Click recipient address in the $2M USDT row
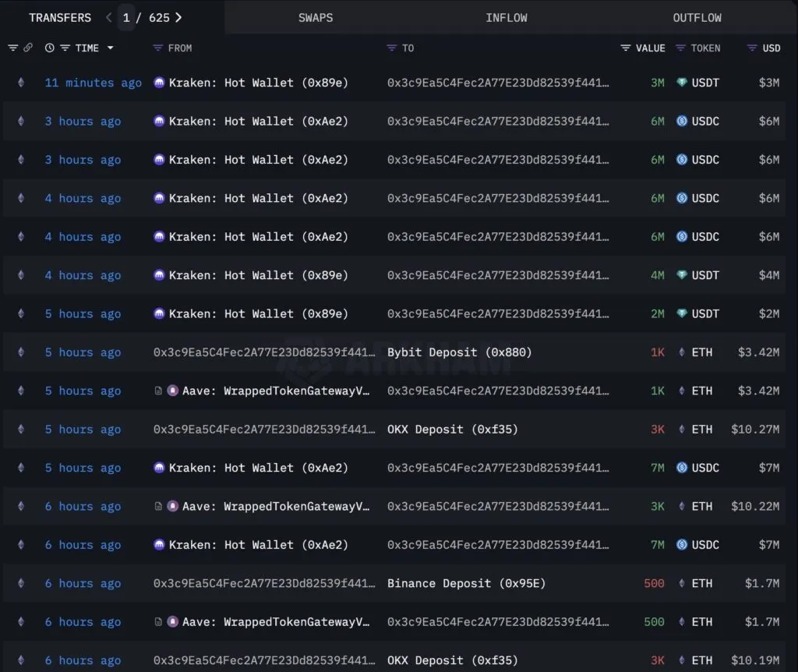This screenshot has width=798, height=672. click(498, 314)
